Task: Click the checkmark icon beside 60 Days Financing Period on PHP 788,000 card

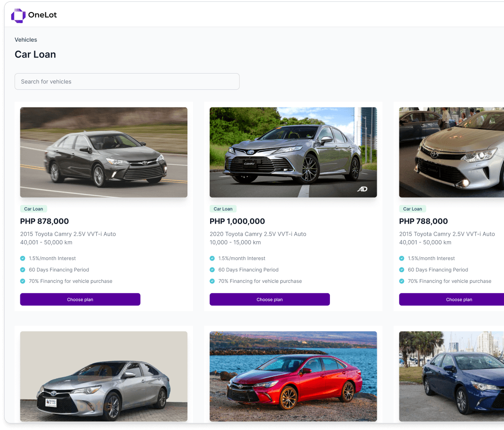Action: pyautogui.click(x=402, y=270)
